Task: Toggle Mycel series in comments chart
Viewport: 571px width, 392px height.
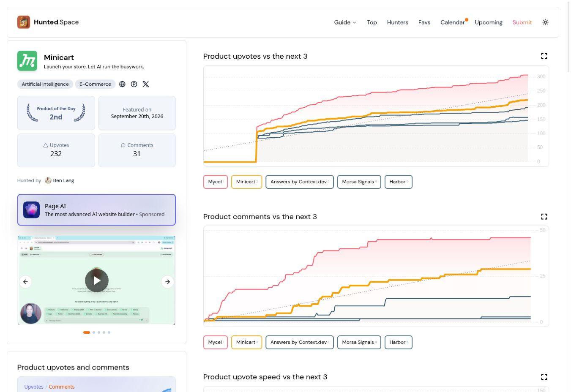Action: click(216, 343)
